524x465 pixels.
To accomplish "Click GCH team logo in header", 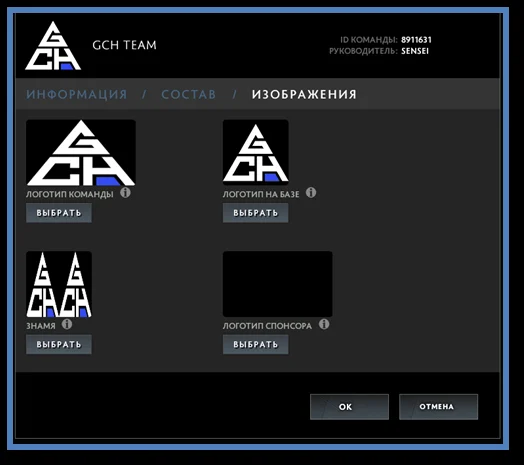I will point(53,46).
